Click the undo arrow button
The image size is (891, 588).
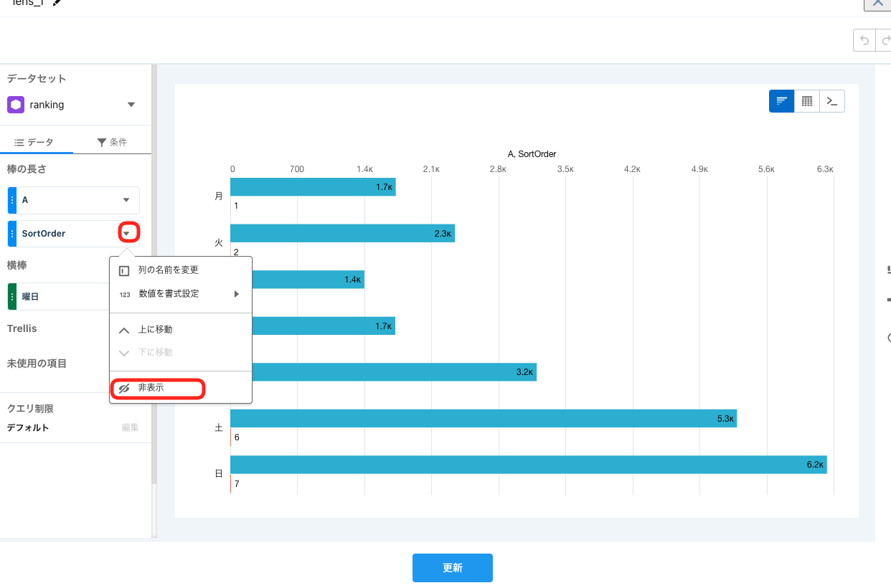coord(864,40)
